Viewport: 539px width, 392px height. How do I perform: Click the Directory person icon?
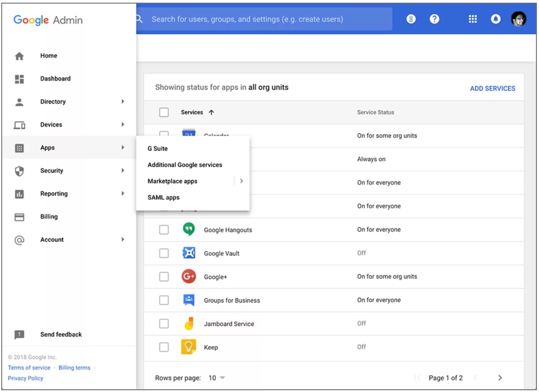pos(19,102)
